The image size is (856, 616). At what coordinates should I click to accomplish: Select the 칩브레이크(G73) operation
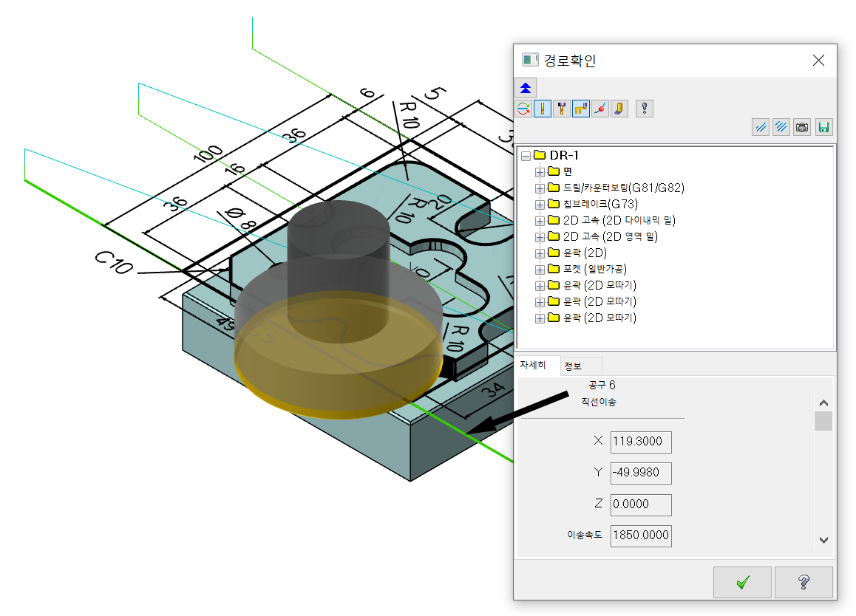click(x=600, y=204)
